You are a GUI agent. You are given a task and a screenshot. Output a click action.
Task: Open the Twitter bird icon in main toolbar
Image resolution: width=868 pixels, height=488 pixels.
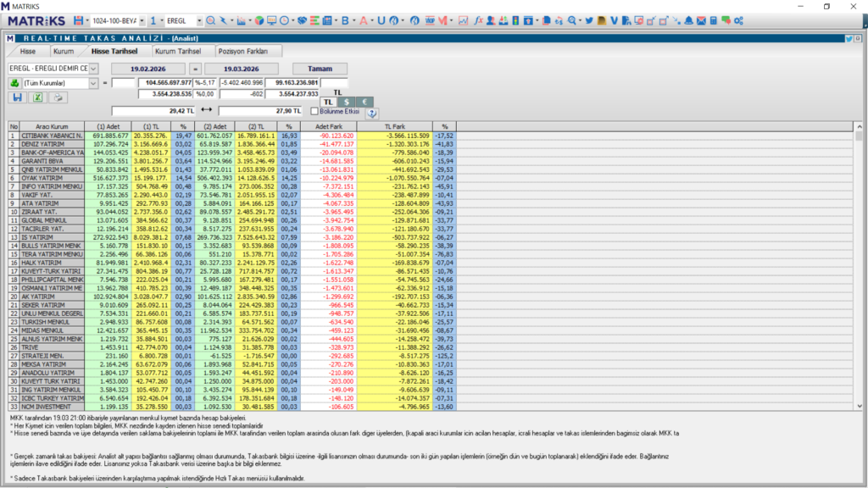(x=589, y=20)
